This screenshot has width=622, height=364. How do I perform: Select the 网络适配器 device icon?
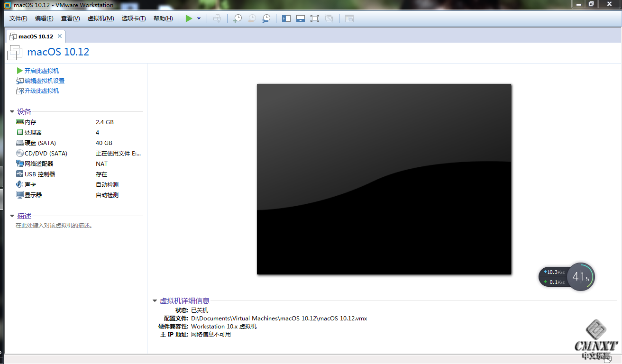(x=19, y=164)
